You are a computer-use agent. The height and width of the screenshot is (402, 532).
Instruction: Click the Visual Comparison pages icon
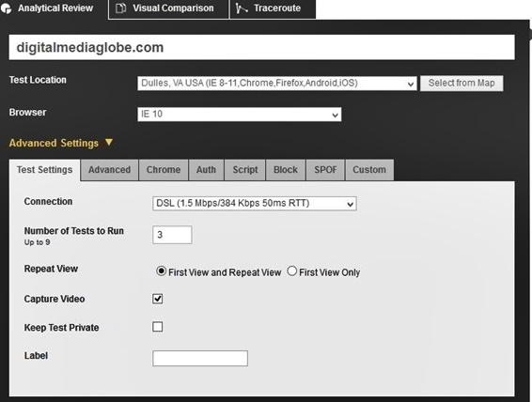(x=120, y=8)
